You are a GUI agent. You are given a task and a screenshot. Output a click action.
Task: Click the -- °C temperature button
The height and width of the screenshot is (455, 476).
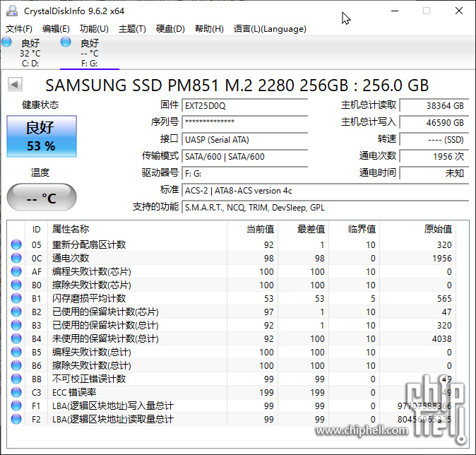(42, 197)
